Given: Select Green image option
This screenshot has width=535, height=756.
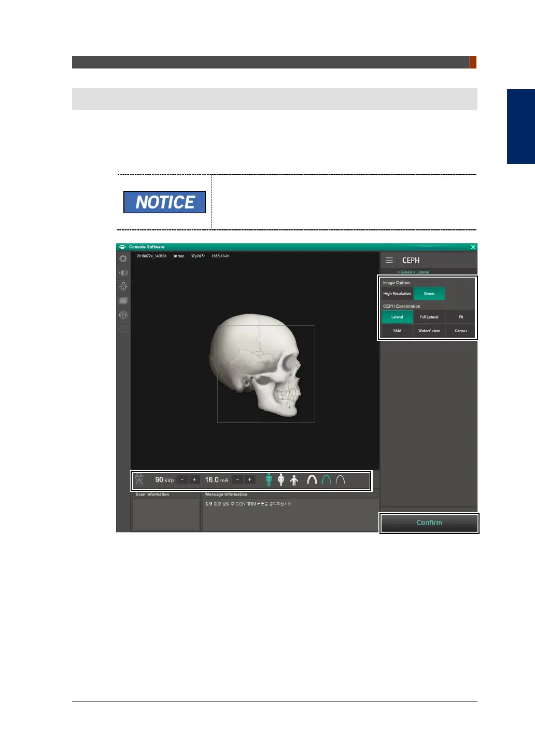Looking at the screenshot, I should (x=429, y=294).
